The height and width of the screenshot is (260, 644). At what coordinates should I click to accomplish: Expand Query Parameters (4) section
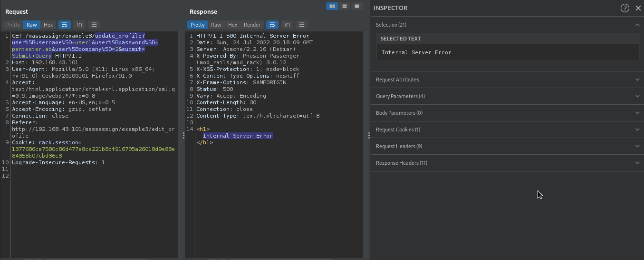[508, 96]
